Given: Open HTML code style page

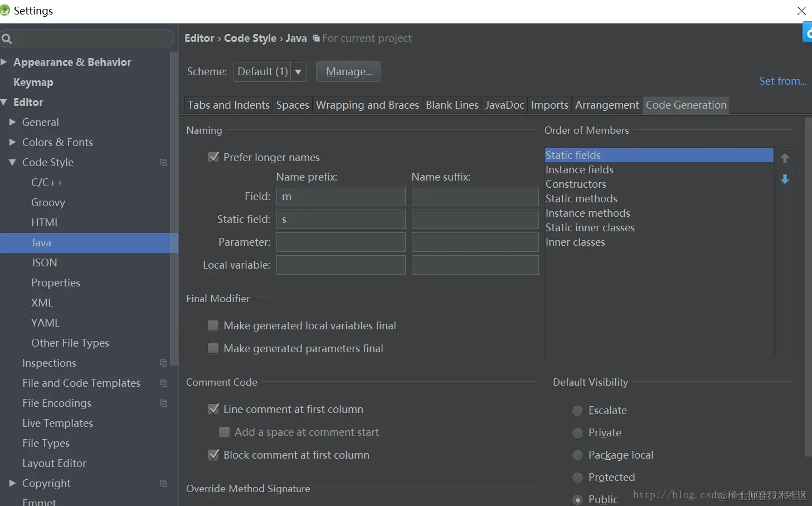Looking at the screenshot, I should tap(45, 222).
